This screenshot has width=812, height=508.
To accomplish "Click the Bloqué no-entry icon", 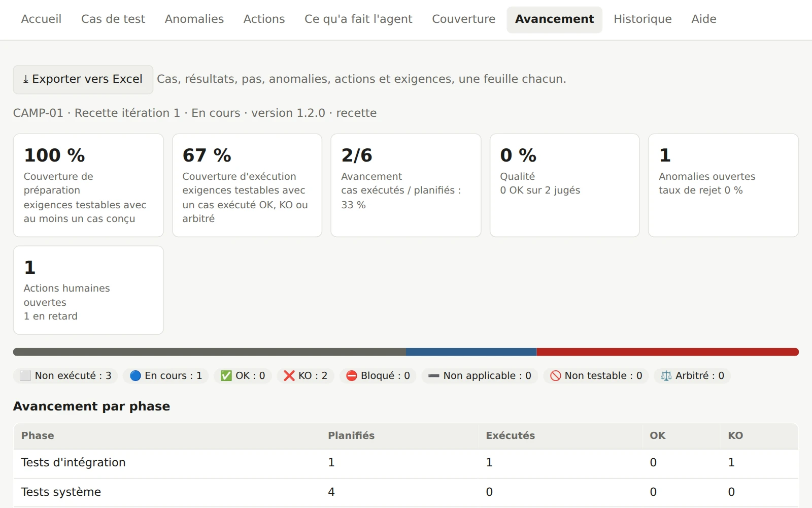I will click(352, 376).
